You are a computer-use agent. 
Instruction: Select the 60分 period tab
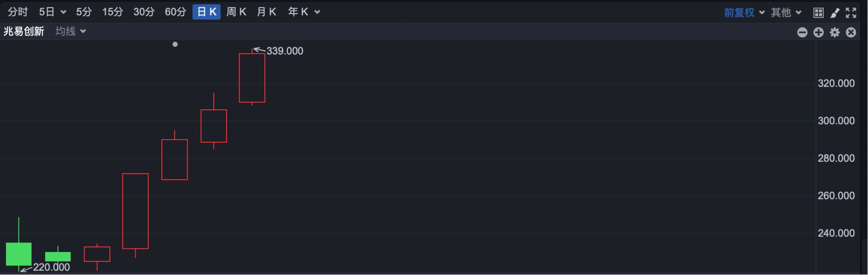[175, 12]
